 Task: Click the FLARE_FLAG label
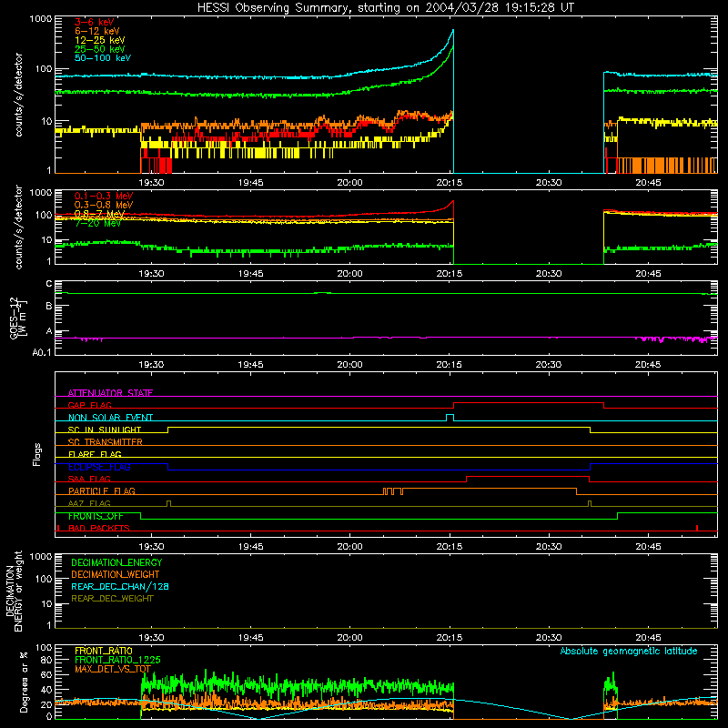95,454
